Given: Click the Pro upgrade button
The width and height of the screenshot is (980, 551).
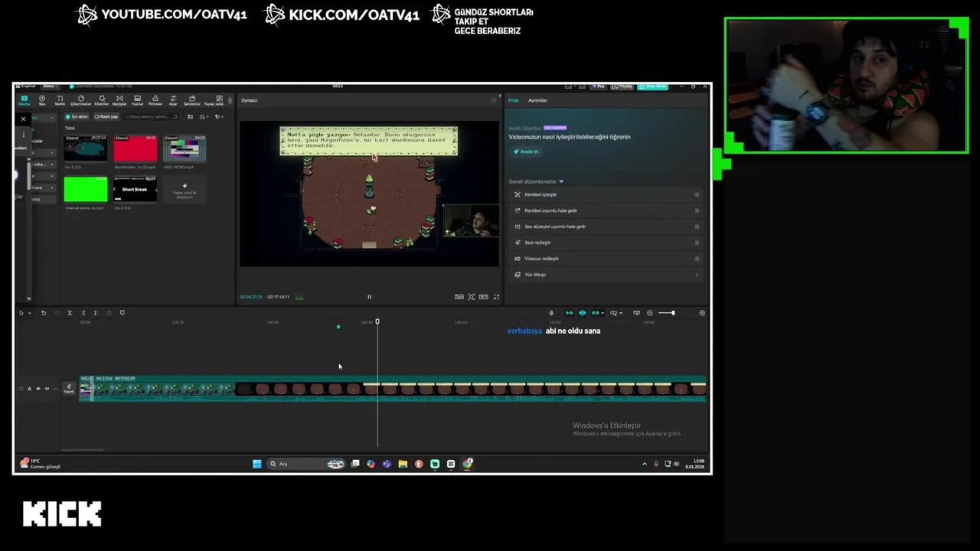Looking at the screenshot, I should click(598, 86).
